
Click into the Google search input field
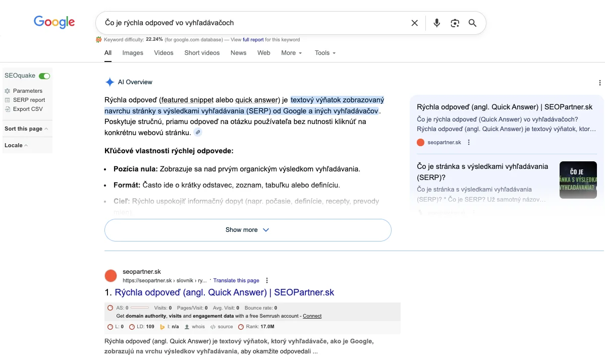click(x=252, y=23)
